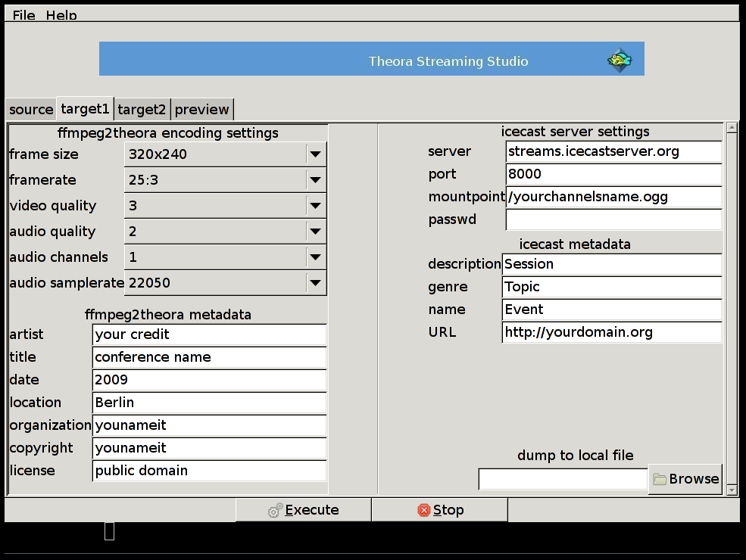Expand the audio samplerate dropdown
The height and width of the screenshot is (560, 746).
coord(315,283)
